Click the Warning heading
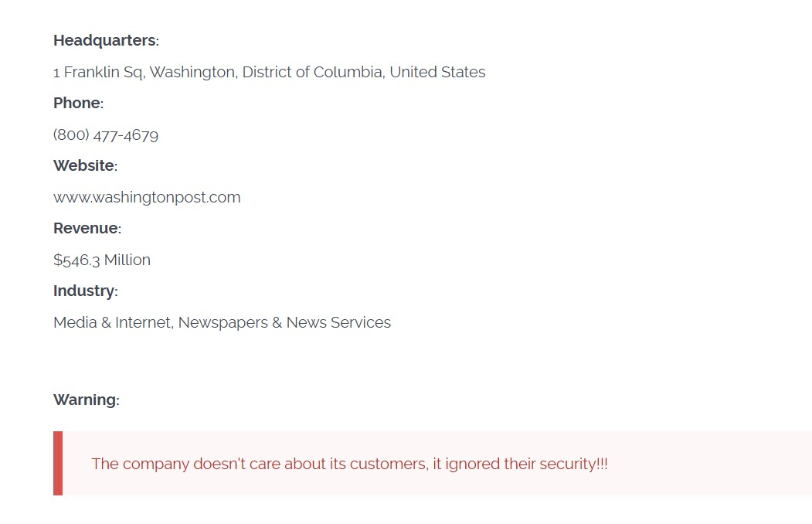 85,400
